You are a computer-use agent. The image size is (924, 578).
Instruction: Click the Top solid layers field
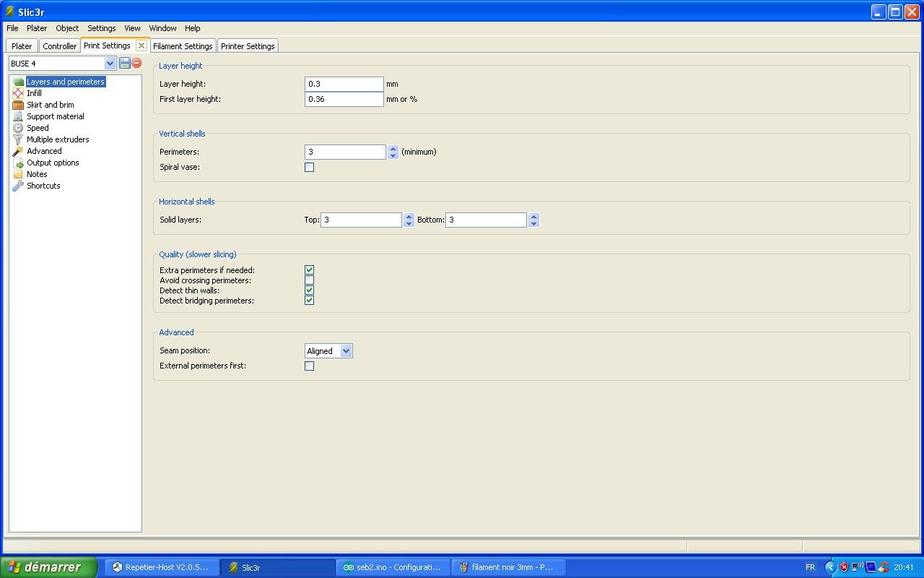[x=361, y=220]
